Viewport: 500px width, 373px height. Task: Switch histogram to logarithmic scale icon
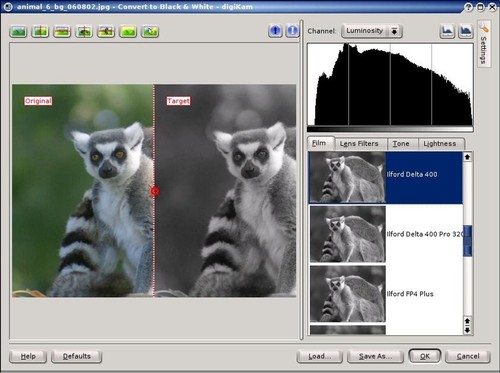click(466, 31)
